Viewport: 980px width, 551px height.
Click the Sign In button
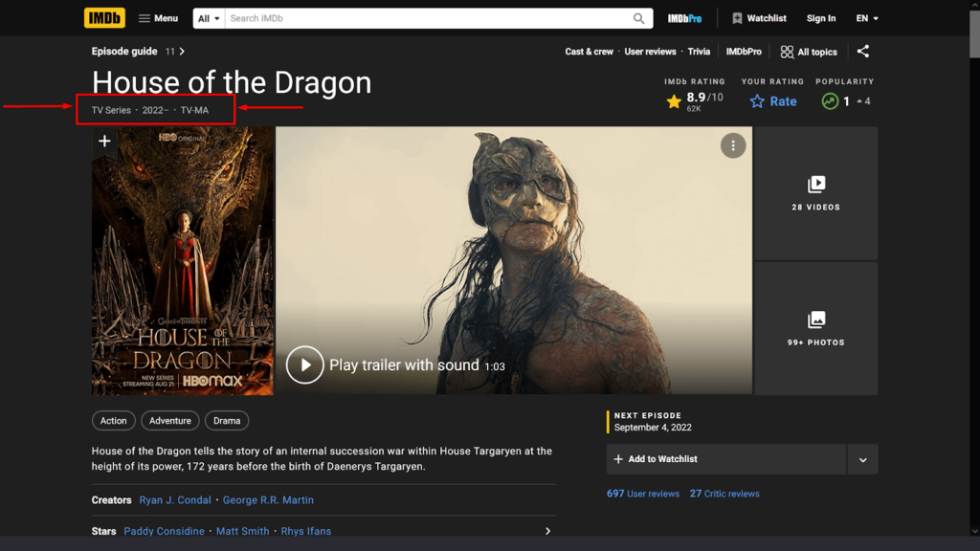(821, 17)
